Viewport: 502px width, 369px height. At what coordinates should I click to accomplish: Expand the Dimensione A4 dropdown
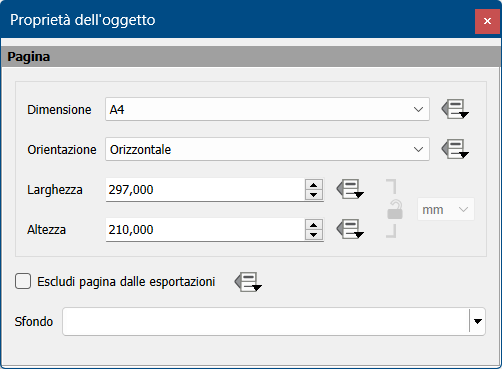click(267, 109)
